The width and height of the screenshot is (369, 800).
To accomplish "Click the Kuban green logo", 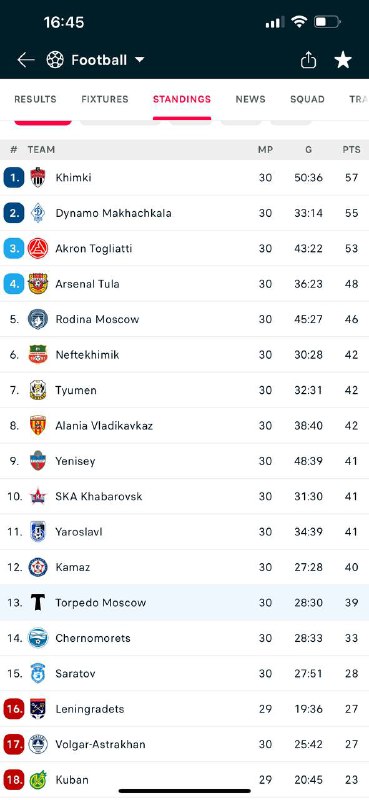I will (x=38, y=780).
